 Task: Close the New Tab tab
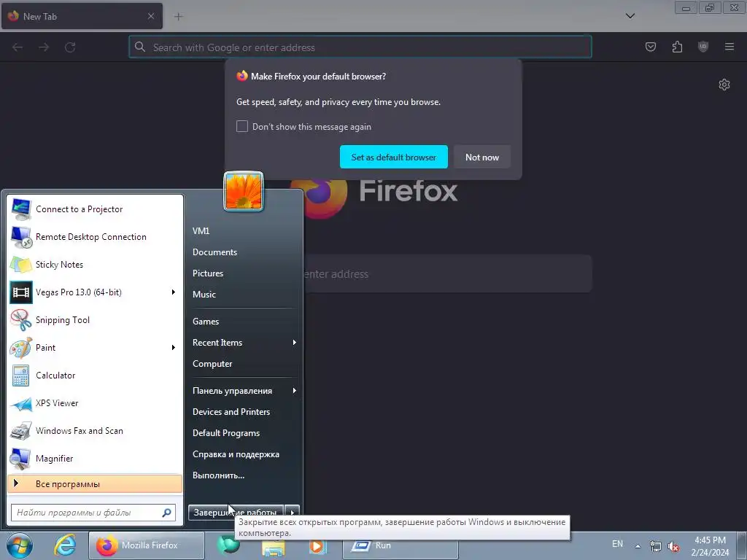[x=151, y=16]
